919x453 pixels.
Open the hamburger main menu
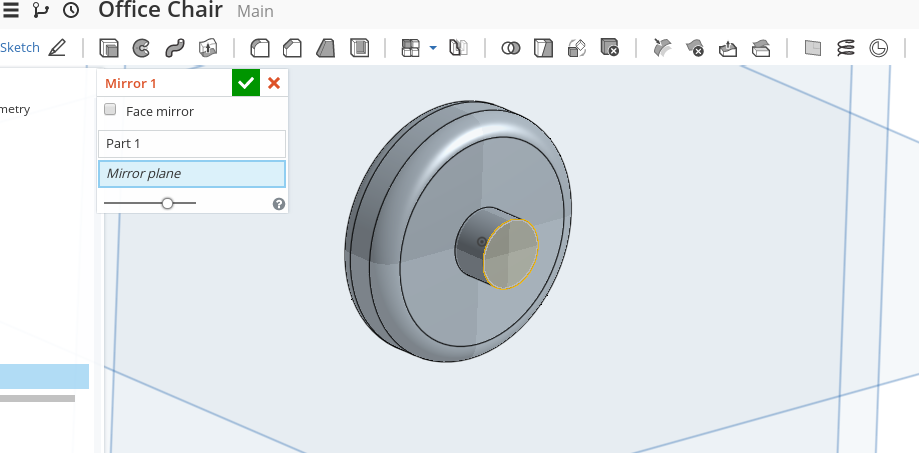click(11, 11)
